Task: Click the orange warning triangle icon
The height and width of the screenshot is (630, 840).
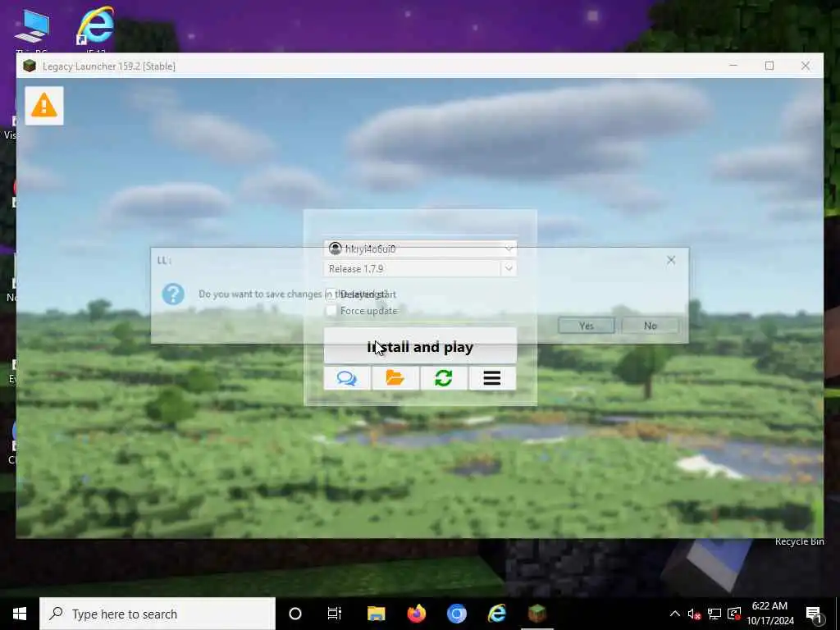Action: [x=44, y=106]
